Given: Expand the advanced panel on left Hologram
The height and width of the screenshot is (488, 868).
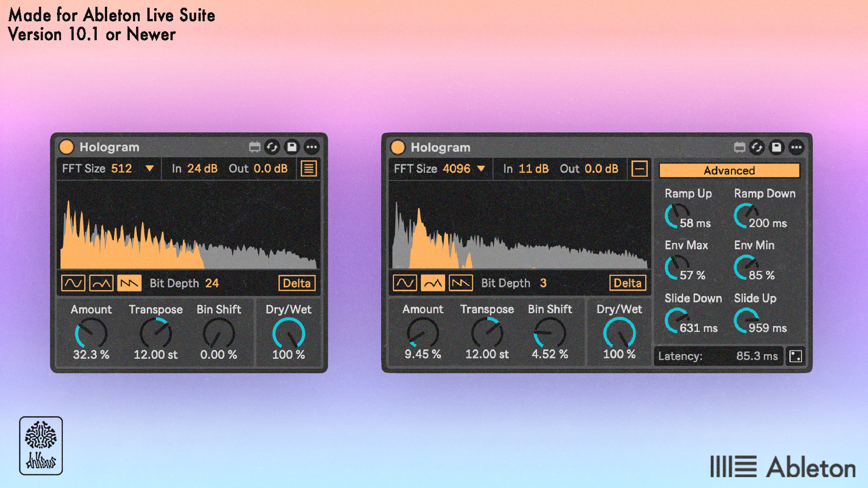Looking at the screenshot, I should click(309, 169).
